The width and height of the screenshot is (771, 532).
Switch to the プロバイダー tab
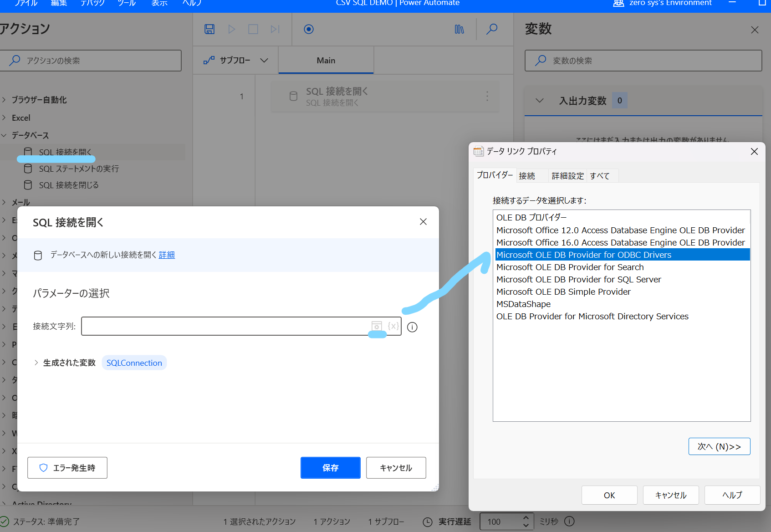495,175
